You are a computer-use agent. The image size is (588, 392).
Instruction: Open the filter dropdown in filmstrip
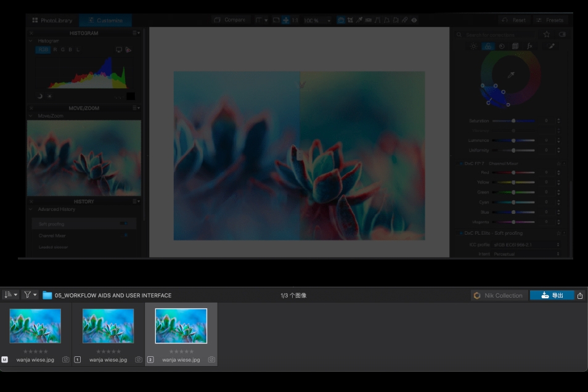30,295
